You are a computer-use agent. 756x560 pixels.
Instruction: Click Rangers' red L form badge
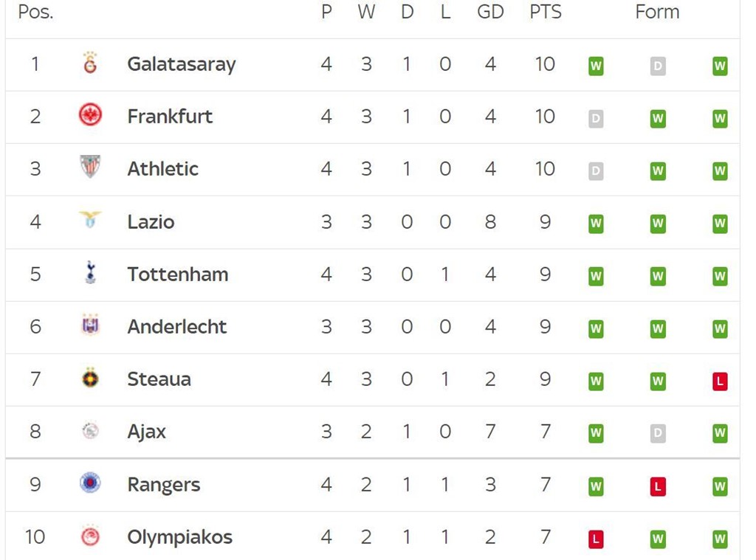[x=658, y=486]
